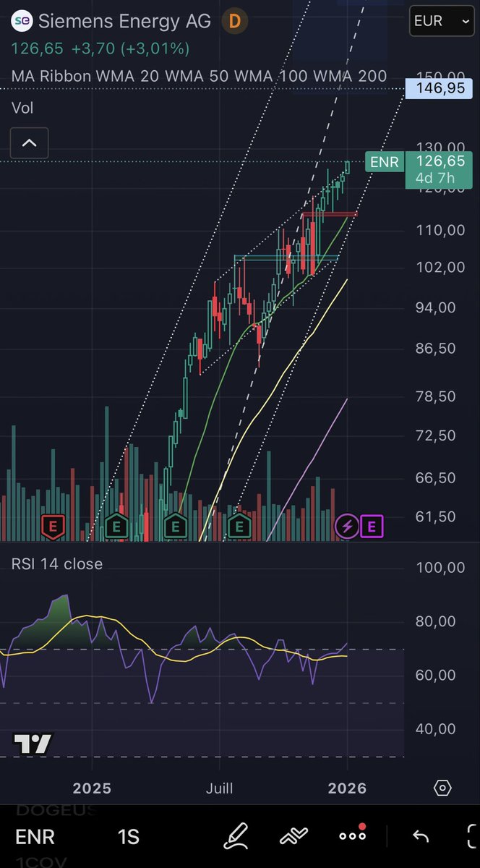Viewport: 480px width, 868px height.
Task: Tap the RSI 100,00 axis label
Action: tap(441, 568)
